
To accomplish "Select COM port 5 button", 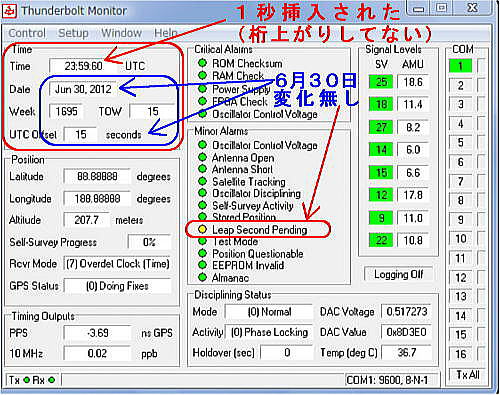I will (x=461, y=143).
